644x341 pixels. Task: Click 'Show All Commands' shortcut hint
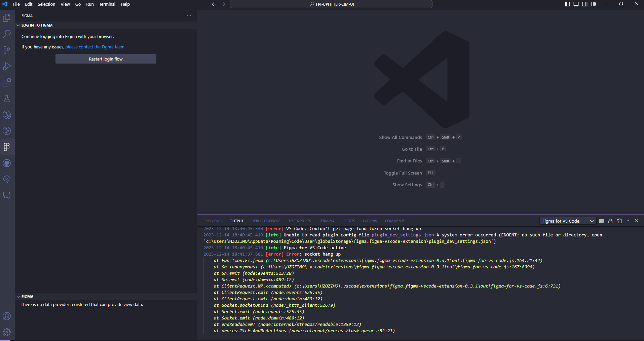point(400,137)
